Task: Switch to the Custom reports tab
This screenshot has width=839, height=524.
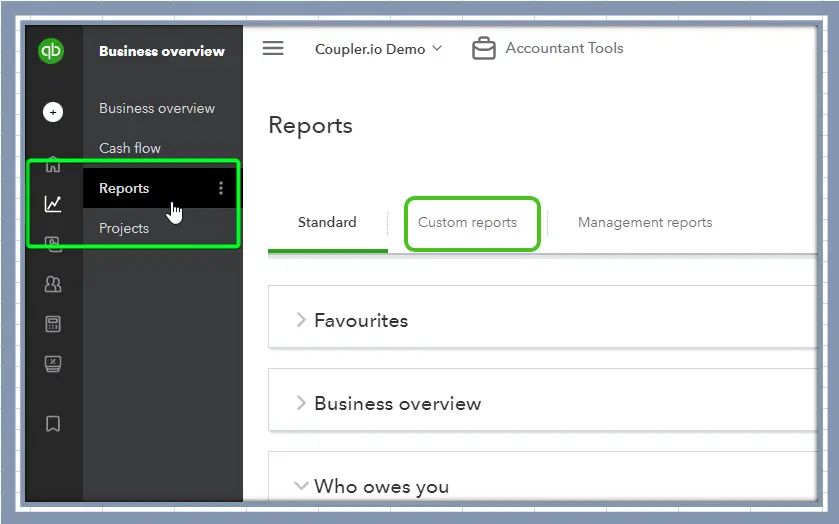Action: click(x=467, y=222)
